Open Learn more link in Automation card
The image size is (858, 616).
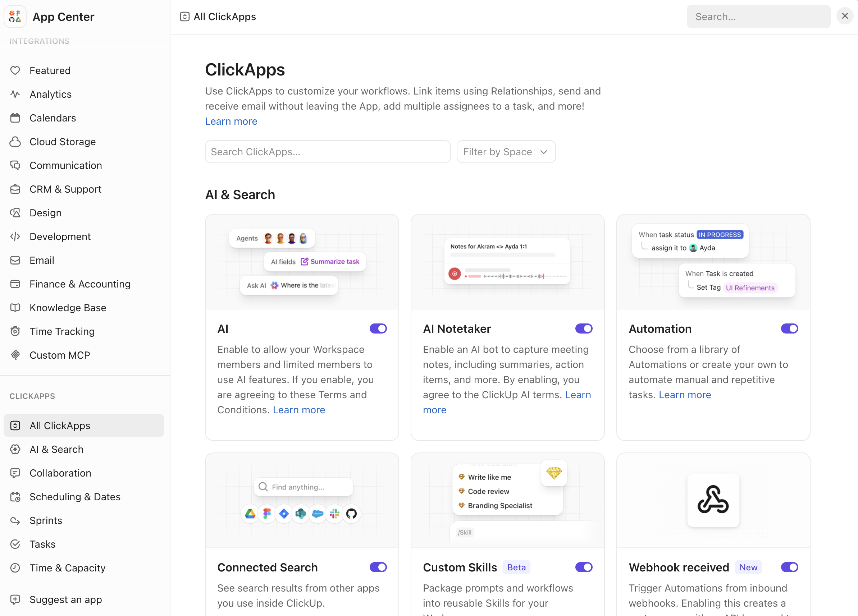[x=685, y=395]
